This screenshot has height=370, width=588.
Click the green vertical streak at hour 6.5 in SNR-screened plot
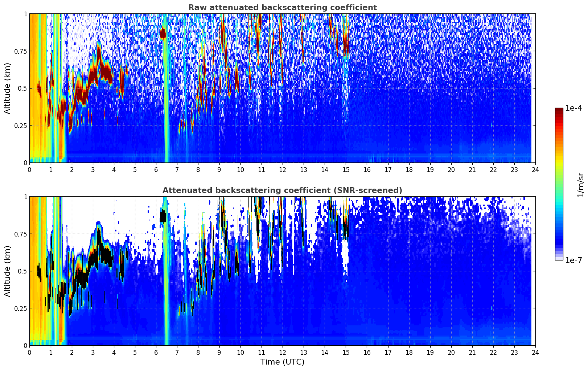166,272
